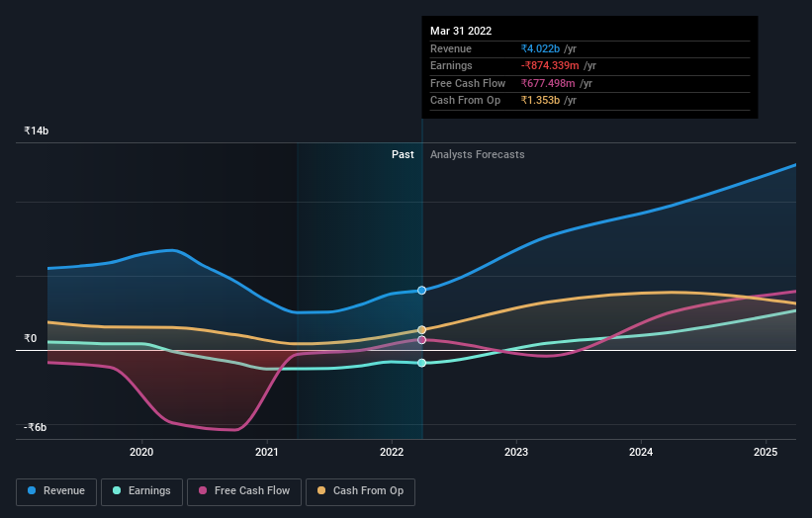Toggle the Revenue legend button
Screen dimensions: 812x518
click(x=56, y=491)
